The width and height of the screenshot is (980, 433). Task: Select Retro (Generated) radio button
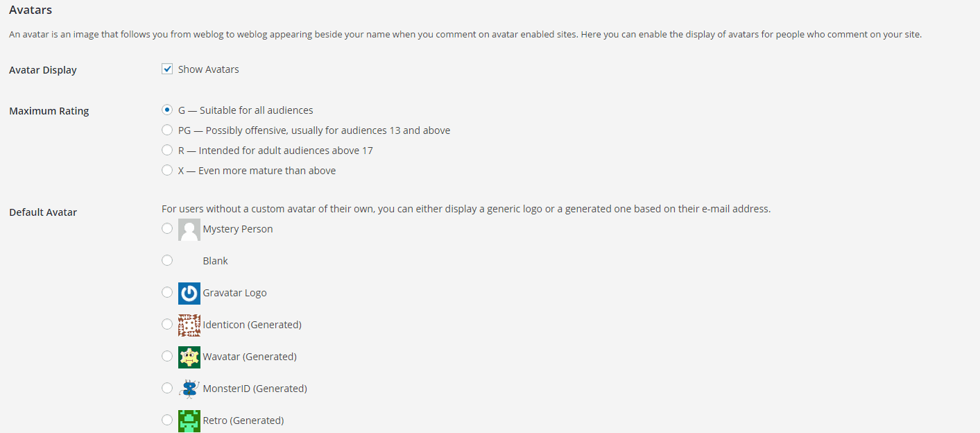point(167,420)
